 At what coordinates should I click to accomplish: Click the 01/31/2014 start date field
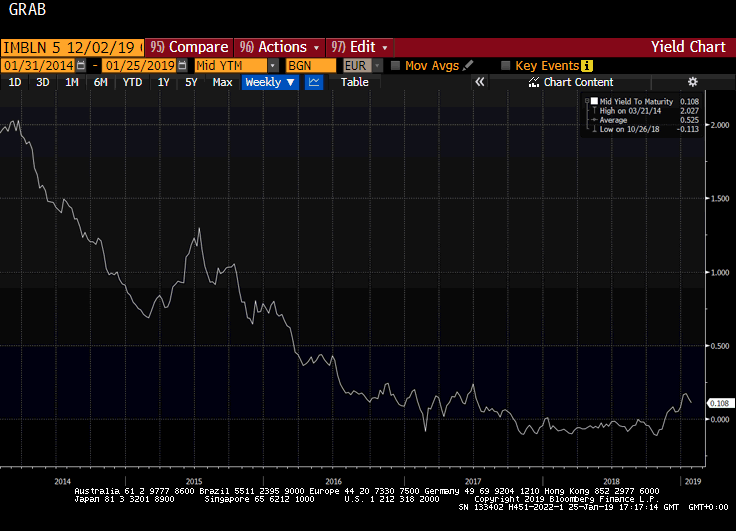(x=39, y=65)
